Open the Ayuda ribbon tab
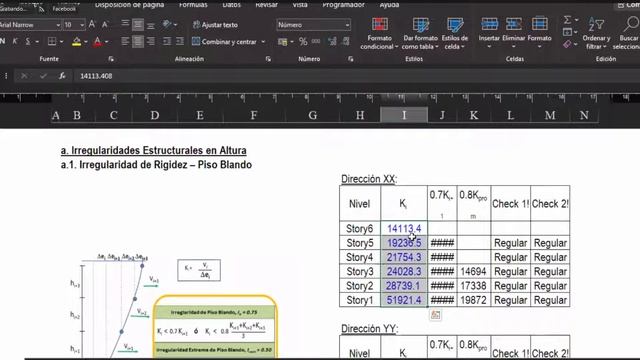This screenshot has height=360, width=640. tap(389, 5)
